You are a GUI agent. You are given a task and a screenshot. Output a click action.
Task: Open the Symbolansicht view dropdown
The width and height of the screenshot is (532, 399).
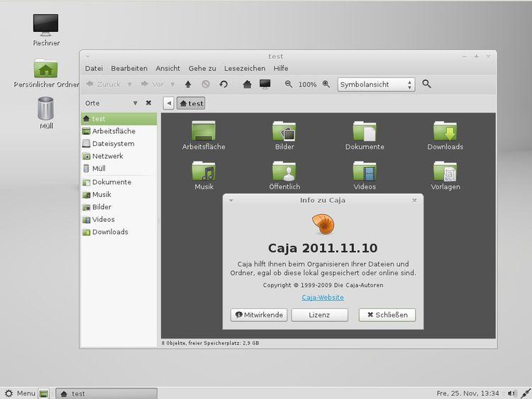376,84
